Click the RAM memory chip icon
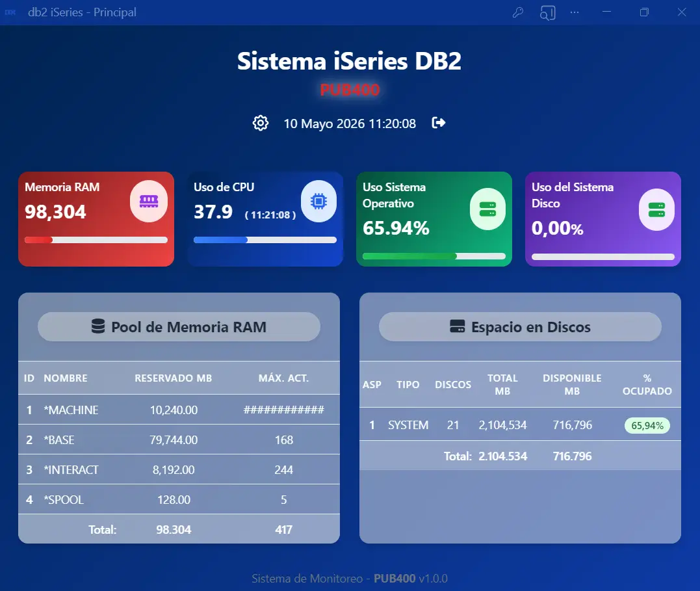 coord(149,201)
